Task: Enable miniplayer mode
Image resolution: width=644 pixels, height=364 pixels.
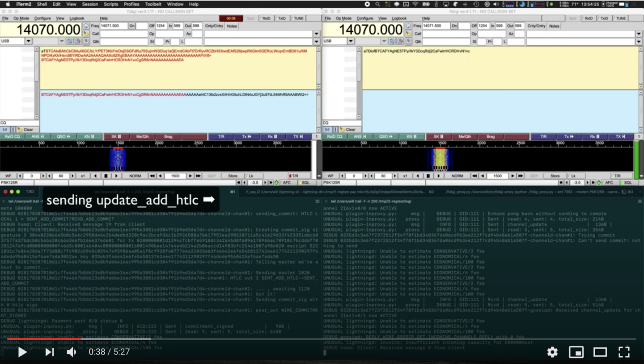Action: click(576, 352)
